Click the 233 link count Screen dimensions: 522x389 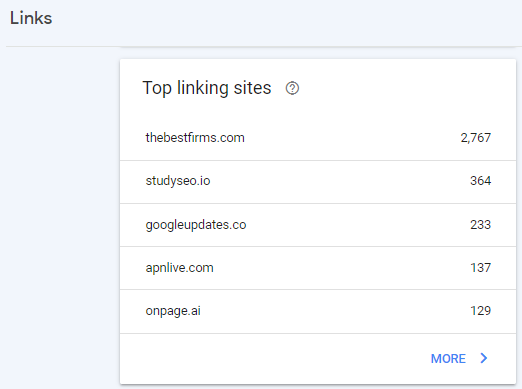pos(480,225)
